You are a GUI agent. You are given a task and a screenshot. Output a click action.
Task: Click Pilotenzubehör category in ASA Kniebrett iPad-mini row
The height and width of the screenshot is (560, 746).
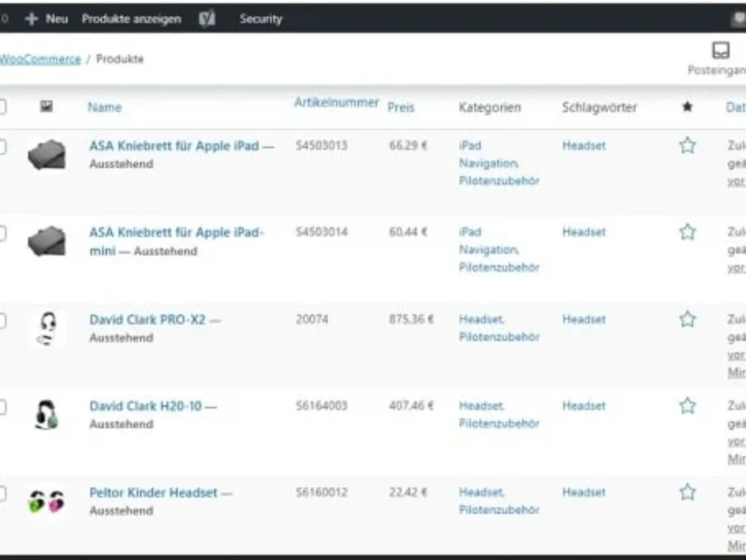tap(499, 267)
